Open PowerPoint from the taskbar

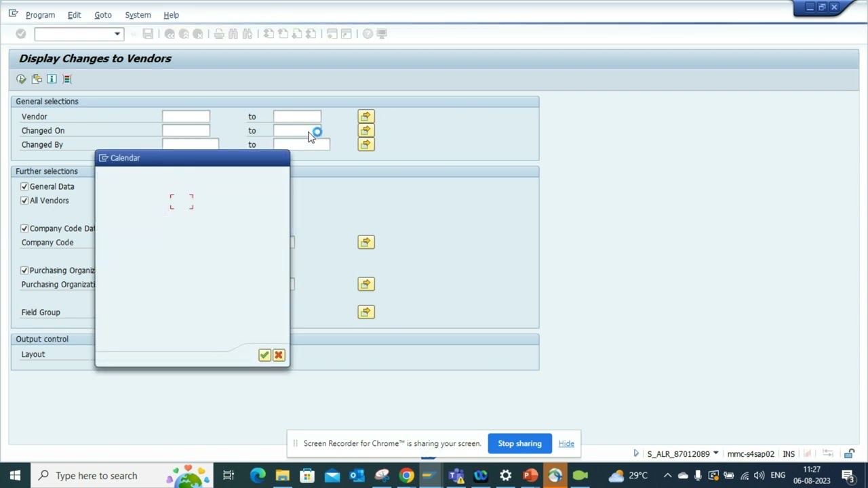pos(530,475)
